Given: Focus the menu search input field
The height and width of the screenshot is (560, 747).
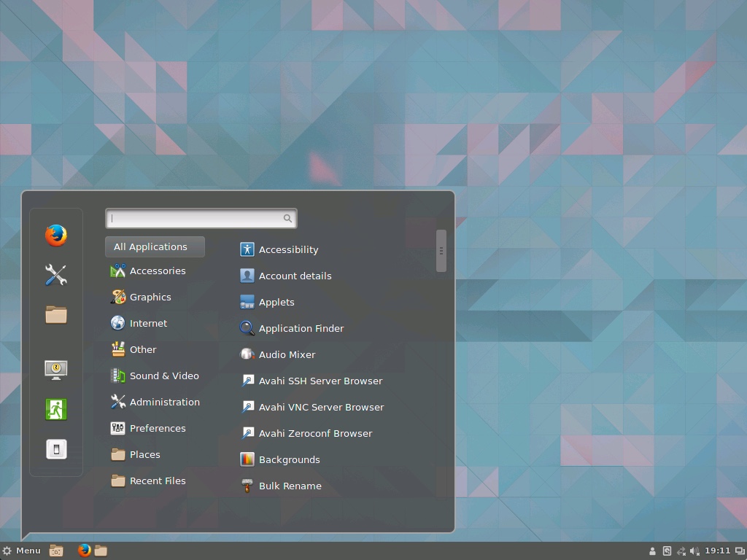Looking at the screenshot, I should click(x=196, y=218).
